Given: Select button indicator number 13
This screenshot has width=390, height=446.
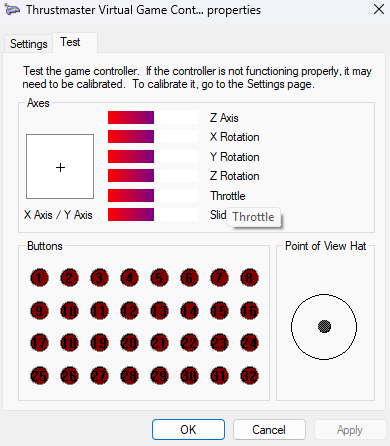Looking at the screenshot, I should [x=159, y=311].
